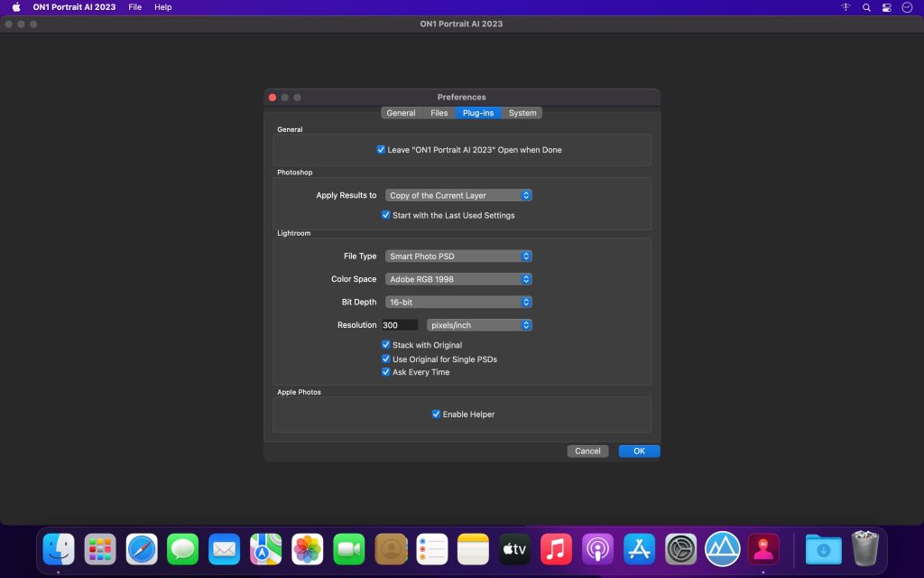Switch to the Files tab

[x=439, y=113]
